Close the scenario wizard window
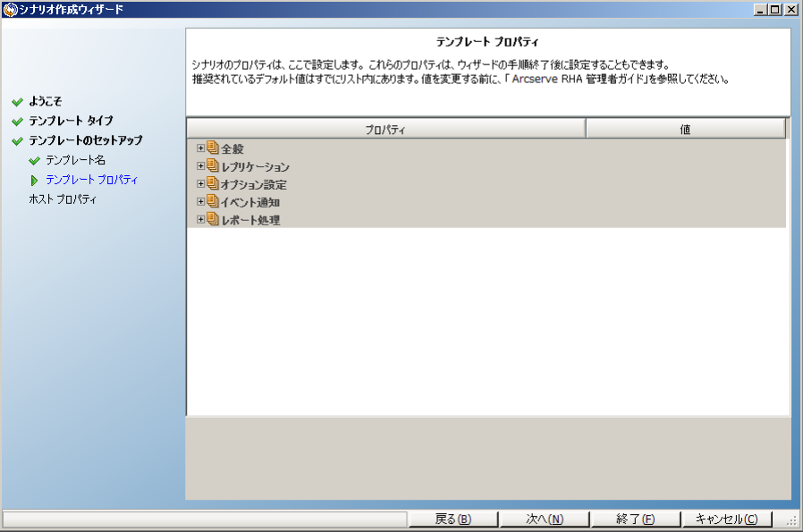Viewport: 803px width, 532px height. 791,10
